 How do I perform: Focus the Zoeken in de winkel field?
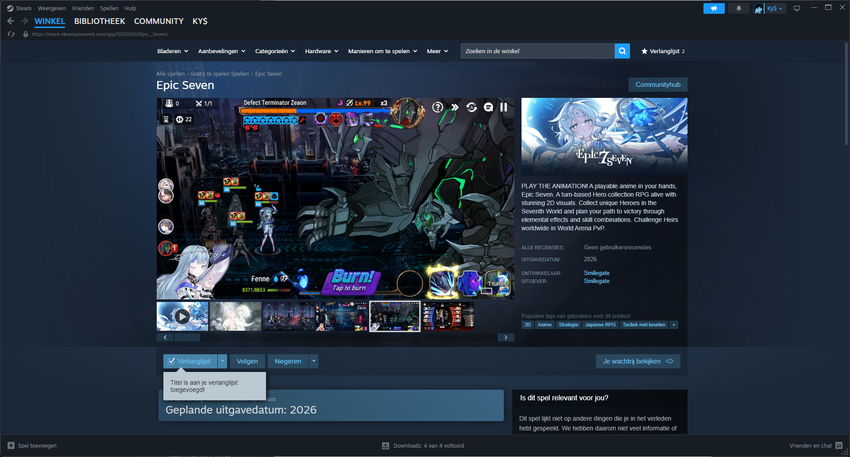(537, 51)
